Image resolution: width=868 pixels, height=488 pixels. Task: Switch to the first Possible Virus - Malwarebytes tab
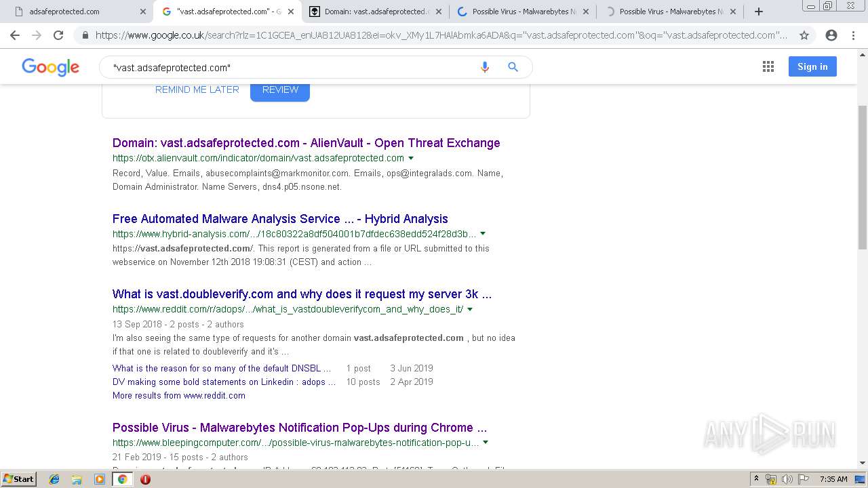tap(524, 12)
